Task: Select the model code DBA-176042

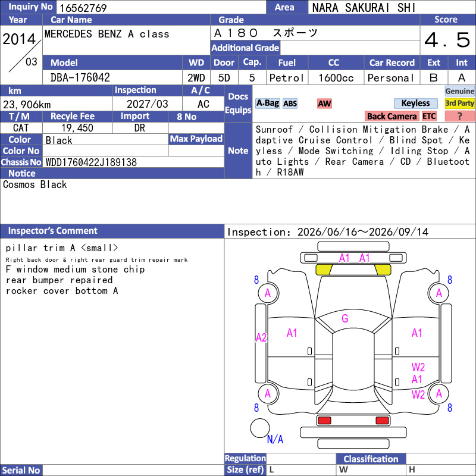Action: click(80, 78)
